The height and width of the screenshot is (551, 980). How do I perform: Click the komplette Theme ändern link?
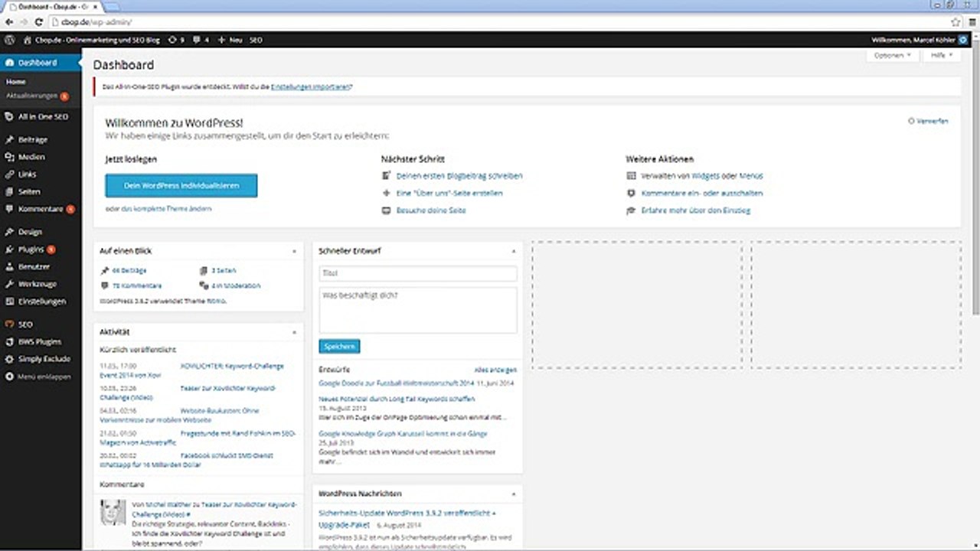tap(166, 209)
